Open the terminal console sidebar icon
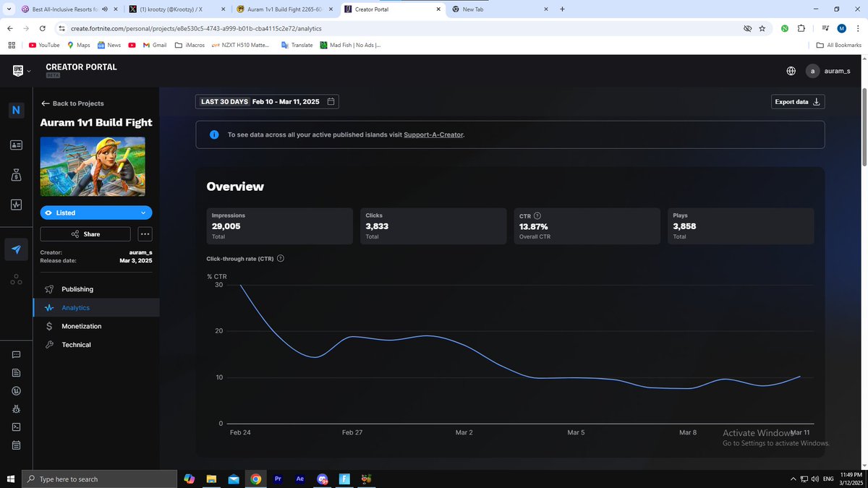Screen dimensions: 868x488 tap(17, 427)
